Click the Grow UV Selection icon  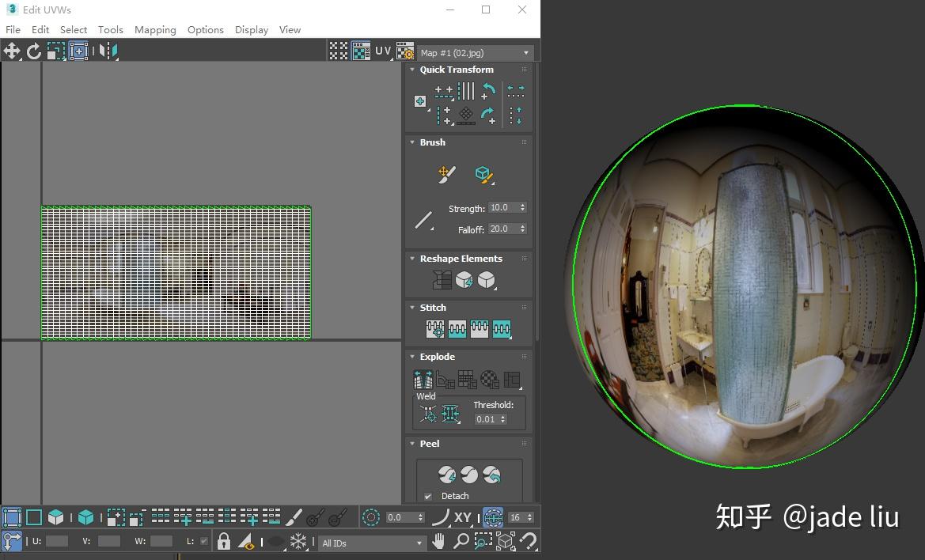click(116, 517)
